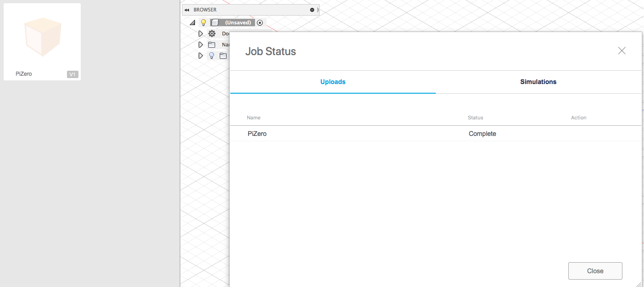This screenshot has height=287, width=644.
Task: Click the Name column header
Action: [254, 118]
